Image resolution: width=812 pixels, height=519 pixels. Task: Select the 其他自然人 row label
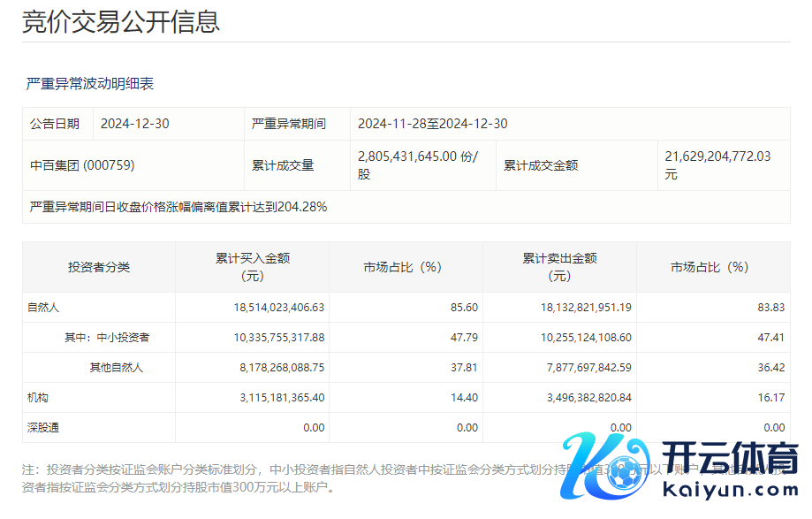tap(116, 368)
